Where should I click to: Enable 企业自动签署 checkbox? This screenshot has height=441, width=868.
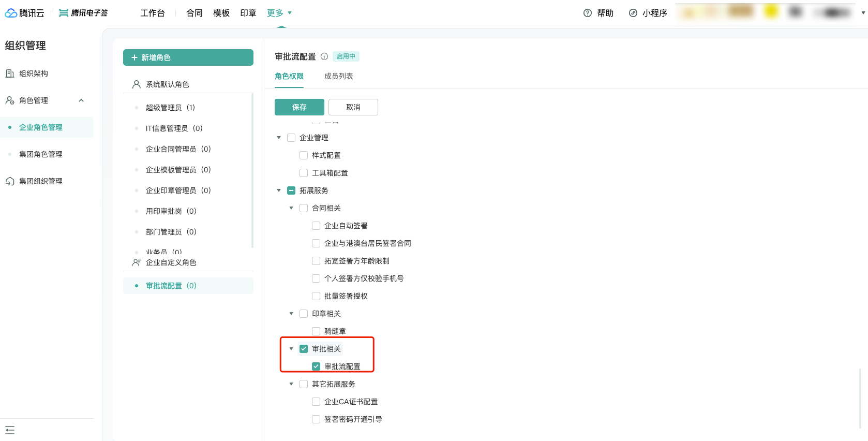[316, 226]
